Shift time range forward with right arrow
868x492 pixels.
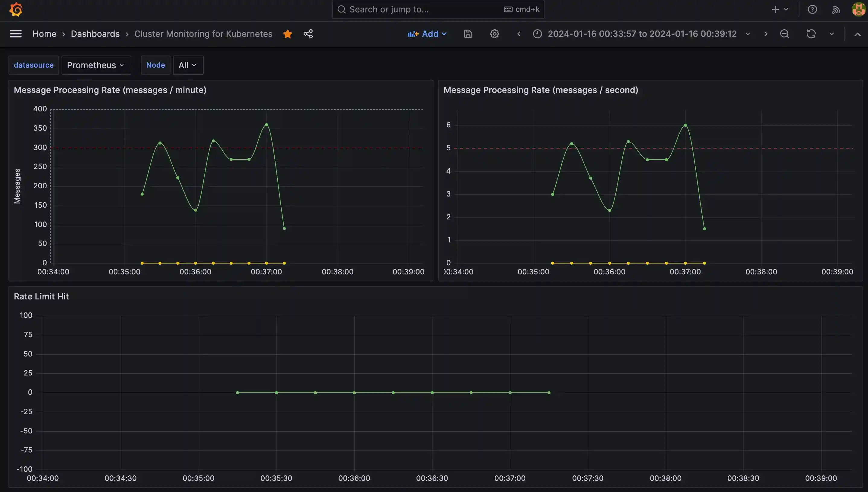tap(766, 34)
